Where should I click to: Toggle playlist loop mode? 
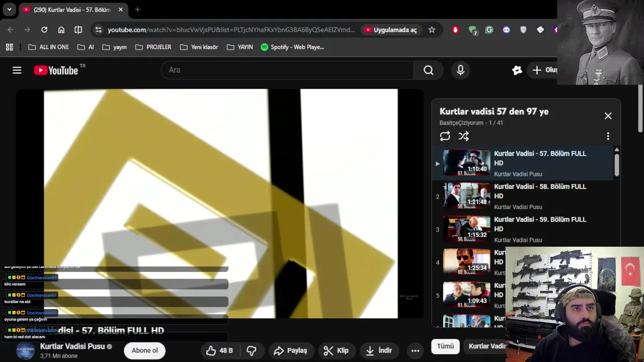445,136
